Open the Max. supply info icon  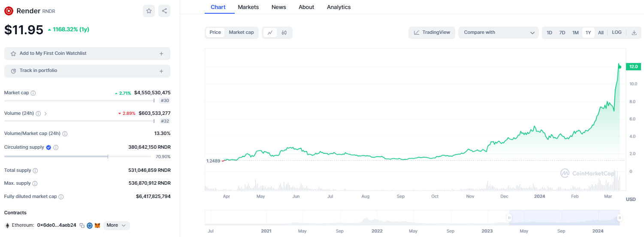(x=35, y=183)
